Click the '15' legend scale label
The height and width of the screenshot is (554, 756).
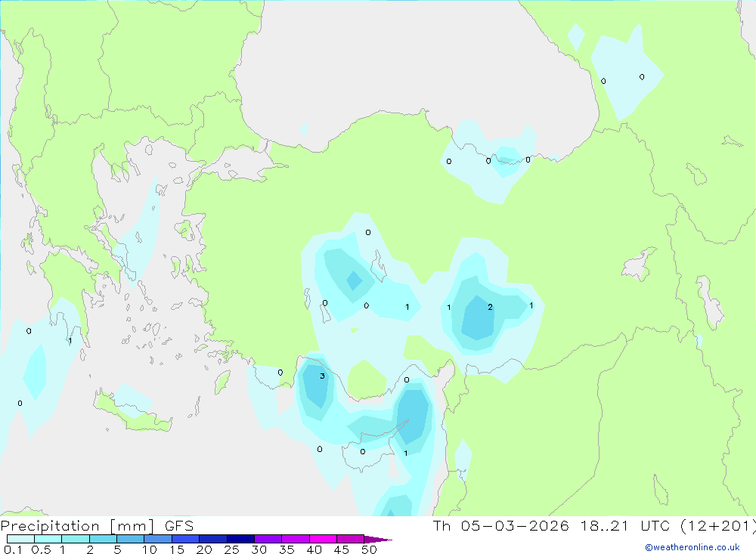pos(177,549)
